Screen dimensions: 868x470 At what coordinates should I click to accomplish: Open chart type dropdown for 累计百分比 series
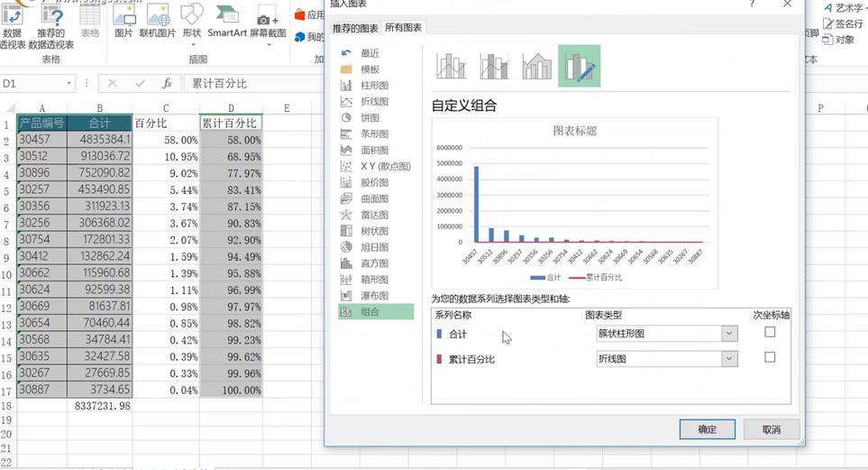pyautogui.click(x=729, y=359)
